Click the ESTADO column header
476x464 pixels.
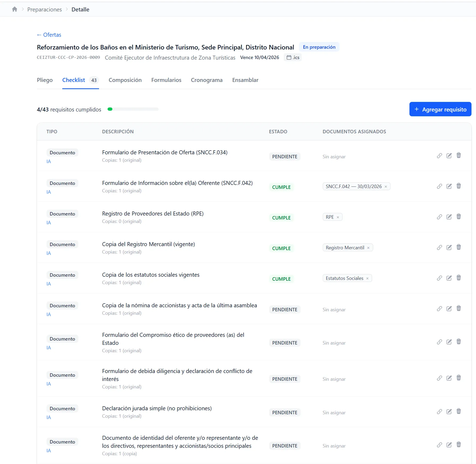(x=278, y=131)
